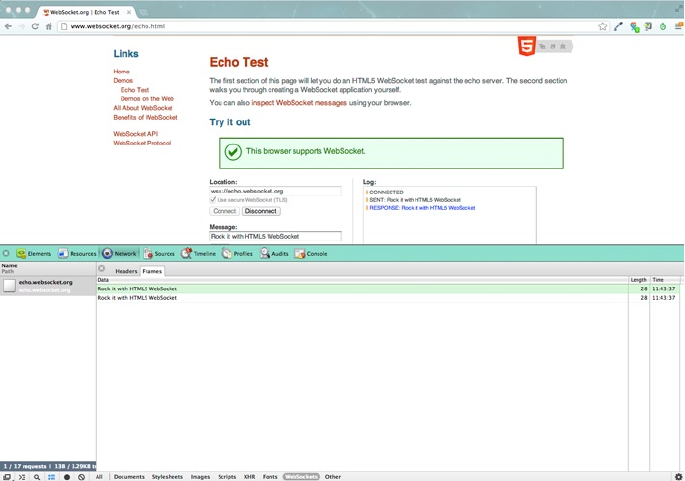Open WebSocket API link

pyautogui.click(x=135, y=134)
